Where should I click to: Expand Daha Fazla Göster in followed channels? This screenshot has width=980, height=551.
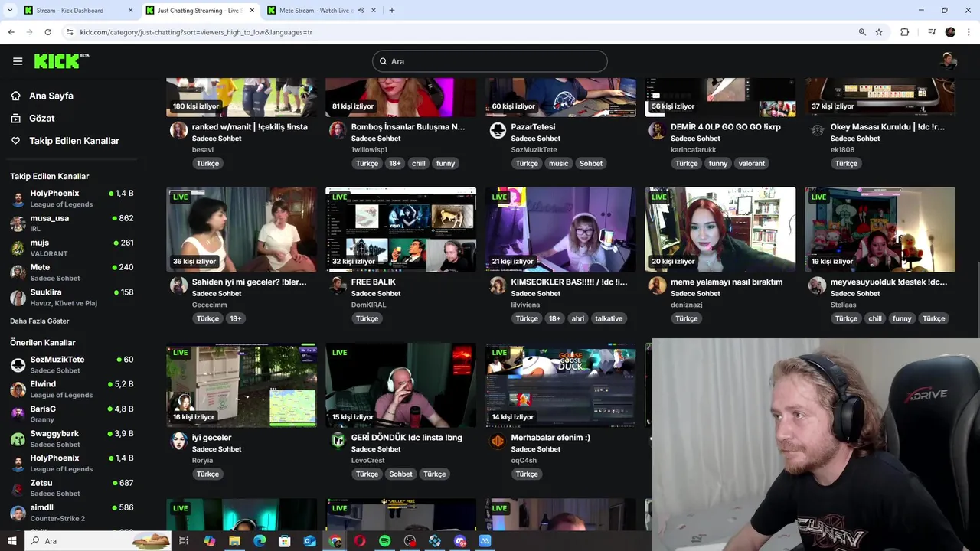40,321
